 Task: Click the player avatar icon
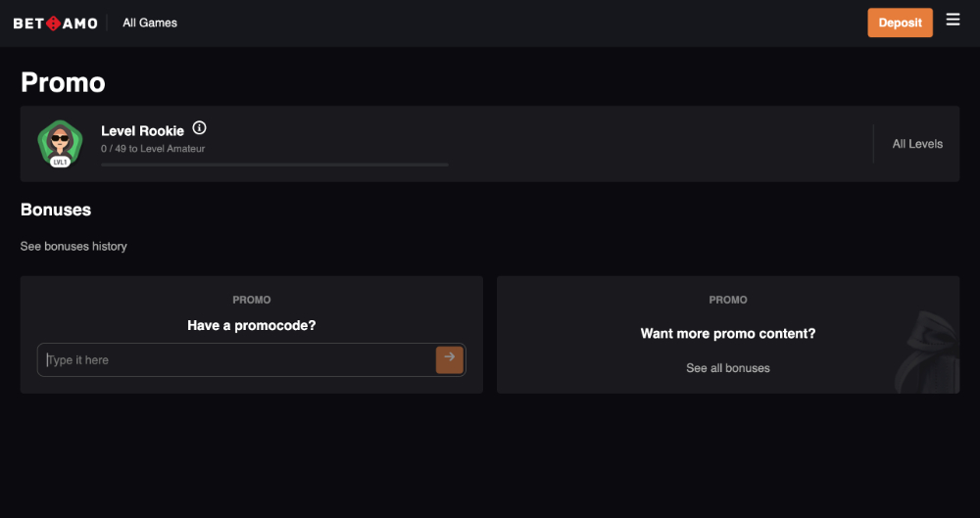(59, 139)
